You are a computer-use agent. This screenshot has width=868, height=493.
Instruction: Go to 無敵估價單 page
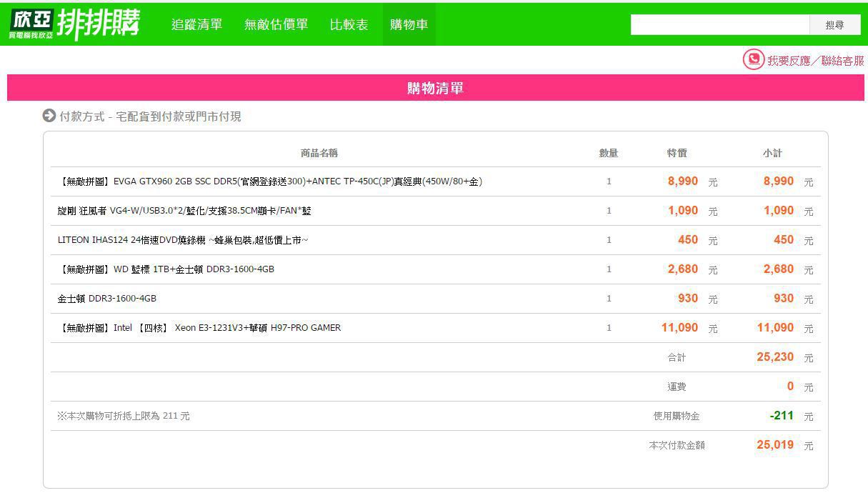point(276,24)
